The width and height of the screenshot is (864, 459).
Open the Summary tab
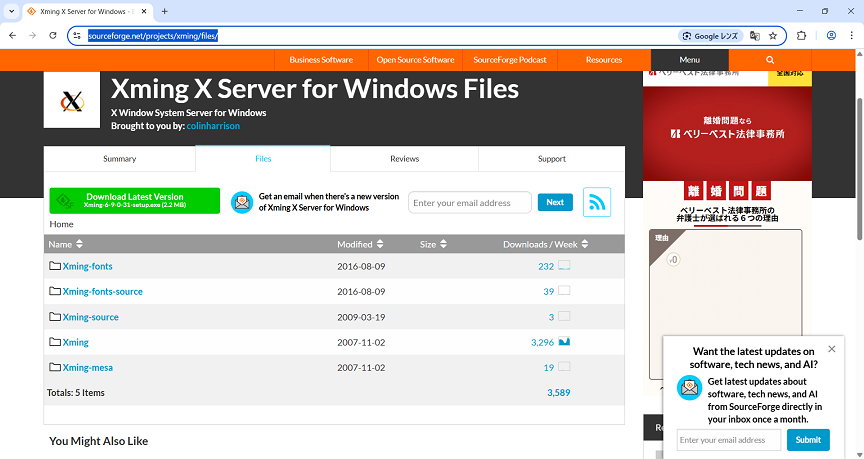point(119,159)
